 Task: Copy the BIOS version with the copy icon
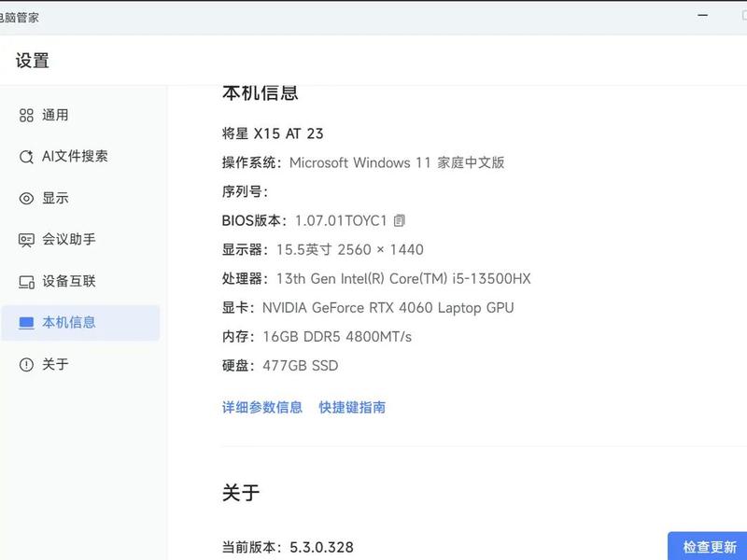pos(400,220)
